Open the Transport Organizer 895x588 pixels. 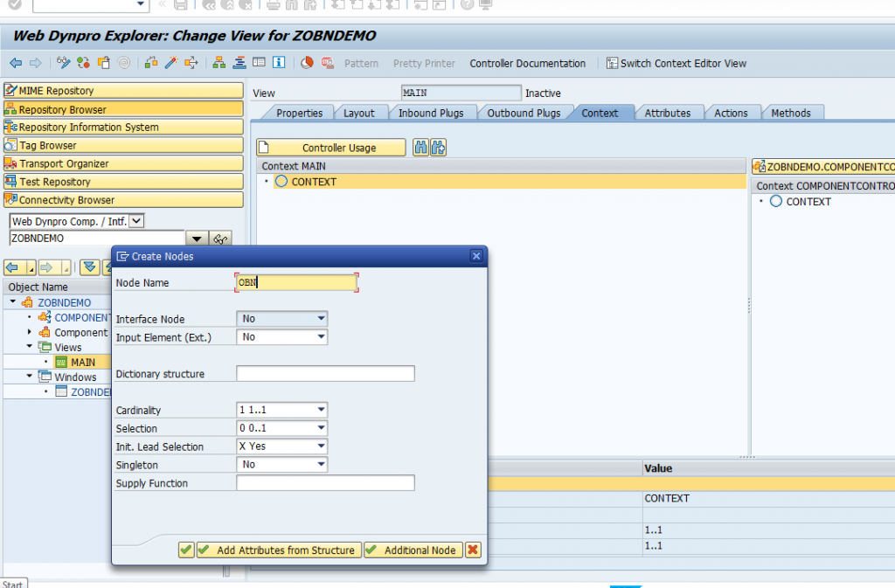(x=123, y=163)
